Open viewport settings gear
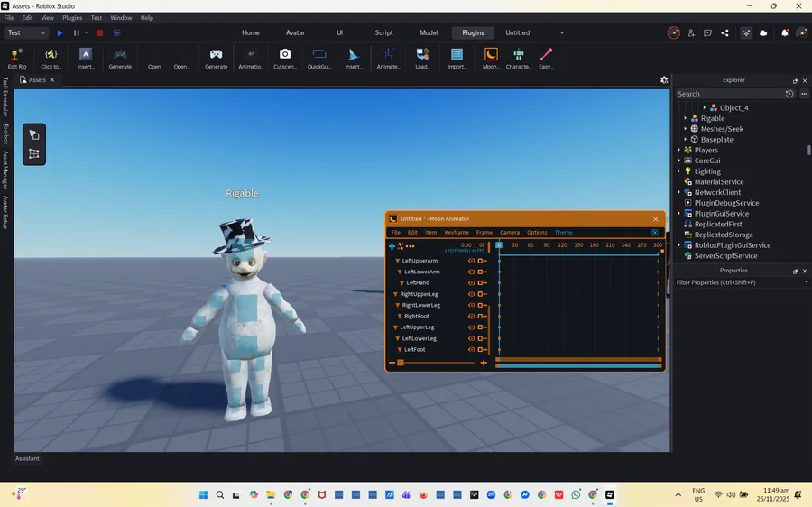 (x=664, y=79)
